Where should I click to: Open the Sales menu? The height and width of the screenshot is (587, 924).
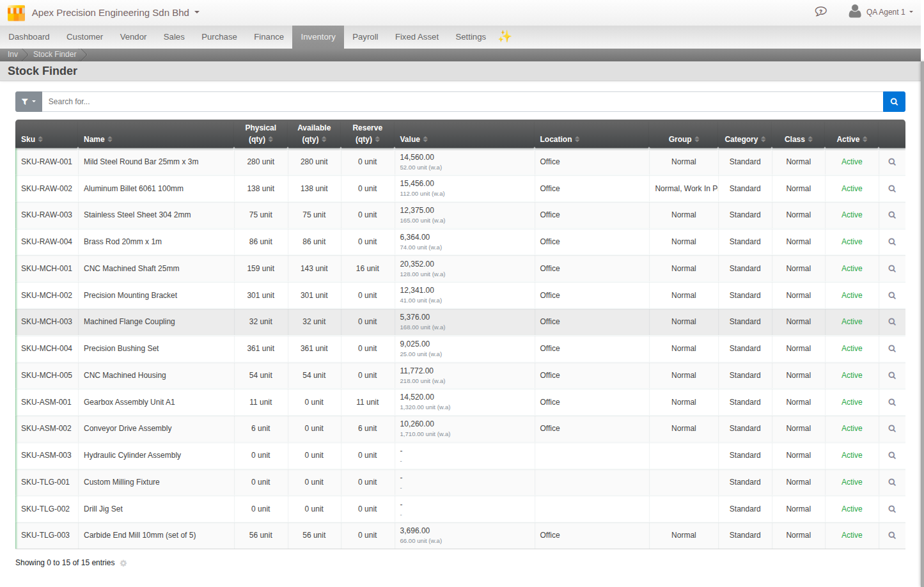coord(174,37)
